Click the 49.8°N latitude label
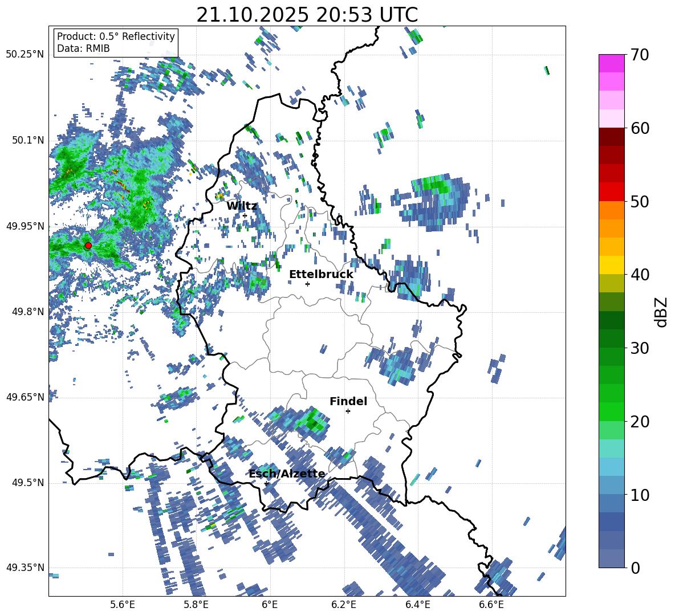 (x=29, y=312)
